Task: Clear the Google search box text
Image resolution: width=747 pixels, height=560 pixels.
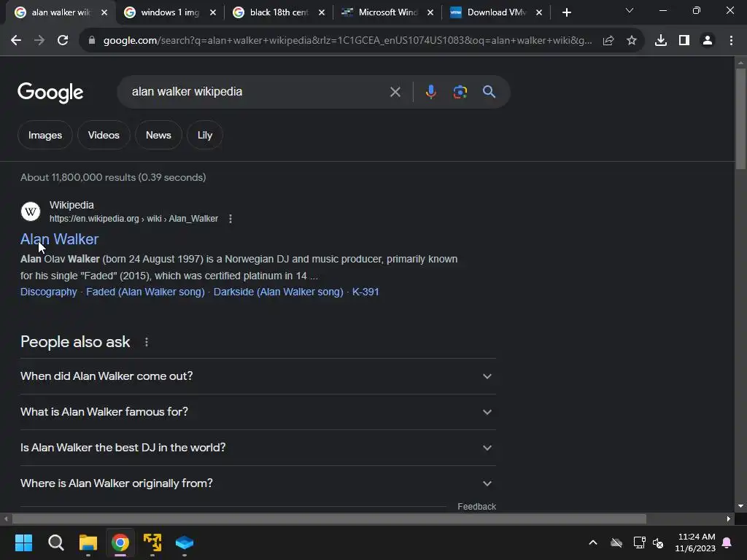Action: click(x=395, y=92)
